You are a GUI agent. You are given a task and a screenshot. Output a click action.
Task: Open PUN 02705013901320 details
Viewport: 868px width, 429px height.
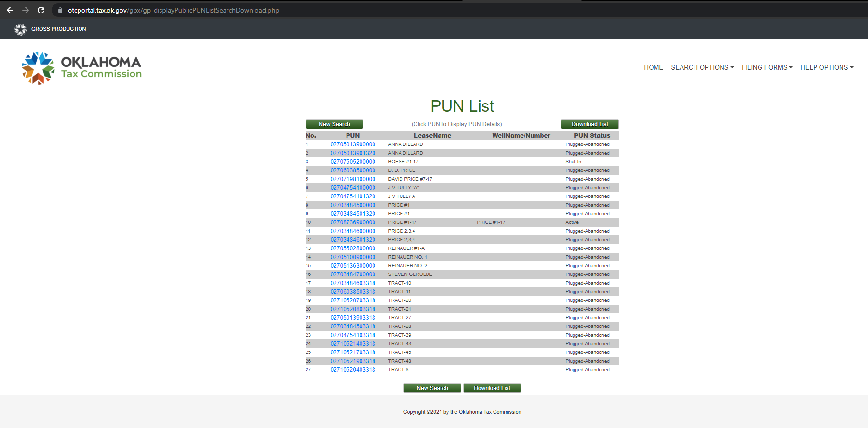pyautogui.click(x=353, y=153)
